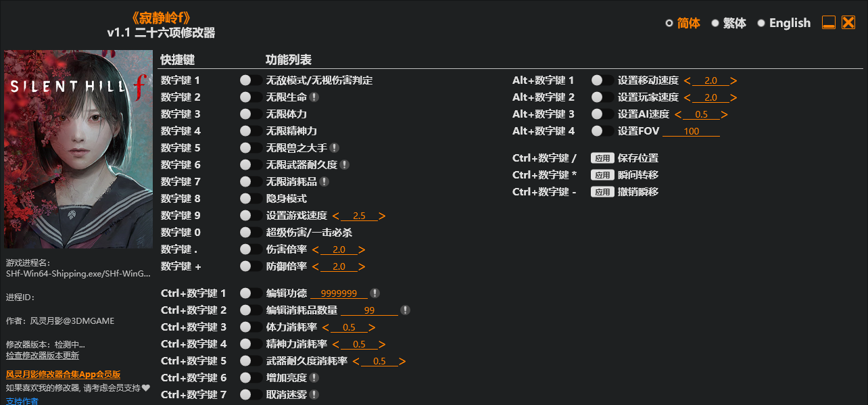
Task: Turn on 超级伤害/一击必杀 toggle
Action: point(250,233)
